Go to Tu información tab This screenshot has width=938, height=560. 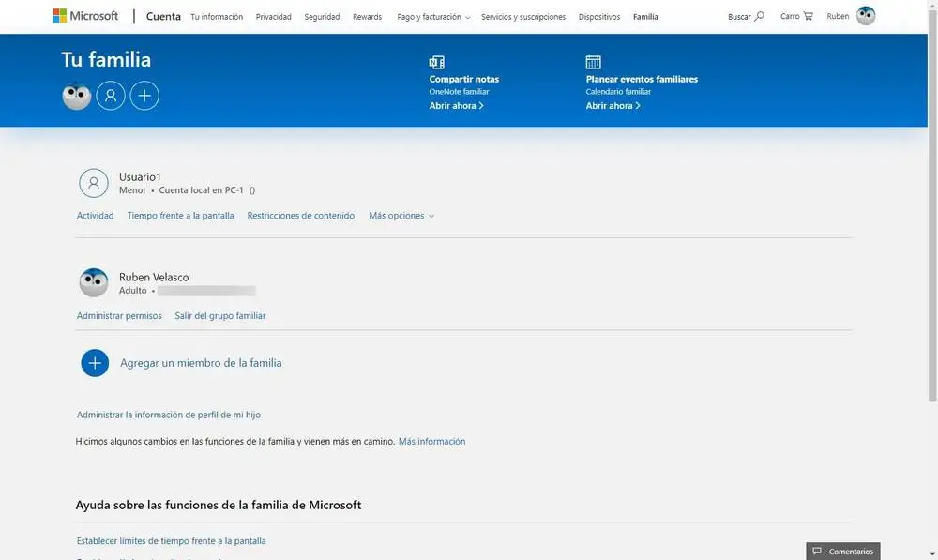[217, 17]
